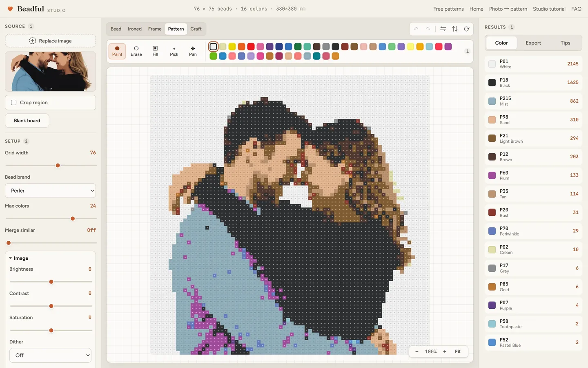
Task: Open the Ironed view tab
Action: [x=135, y=29]
